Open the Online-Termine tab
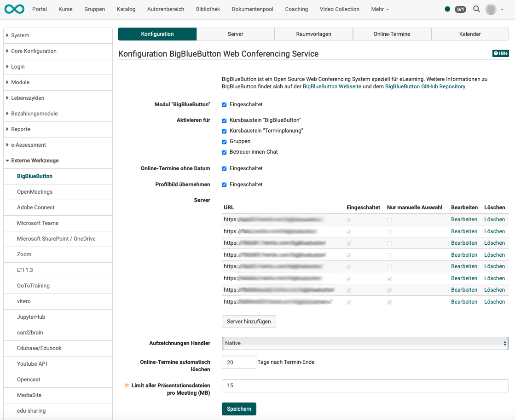The height and width of the screenshot is (420, 515). (x=392, y=34)
